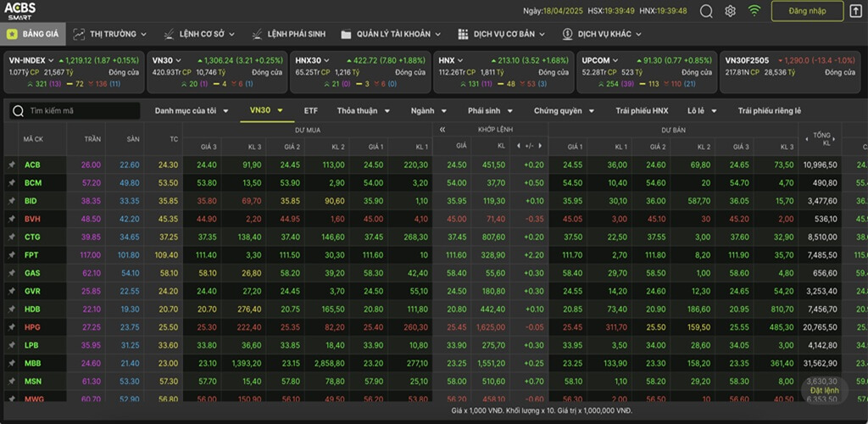Open the Chứng quyền dropdown
This screenshot has width=868, height=424.
pyautogui.click(x=563, y=111)
